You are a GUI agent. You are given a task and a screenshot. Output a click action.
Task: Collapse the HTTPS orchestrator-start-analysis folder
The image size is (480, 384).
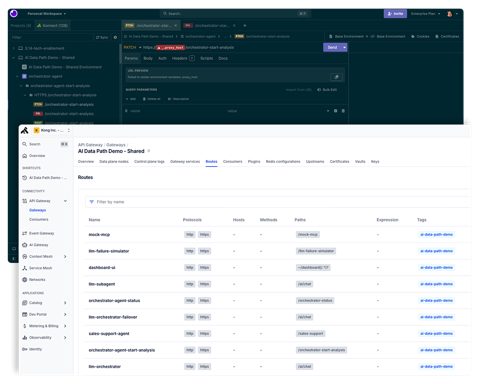point(25,95)
